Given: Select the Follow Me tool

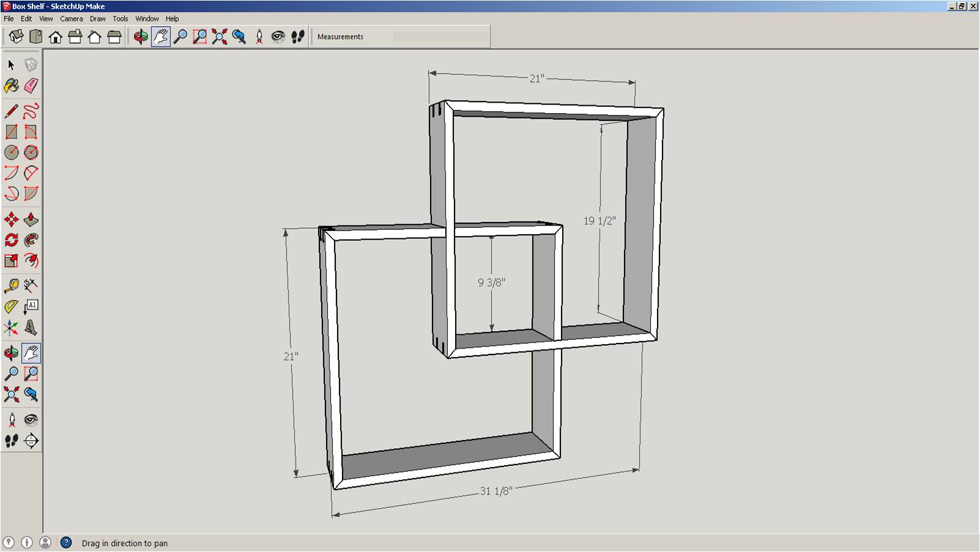Looking at the screenshot, I should [x=31, y=240].
